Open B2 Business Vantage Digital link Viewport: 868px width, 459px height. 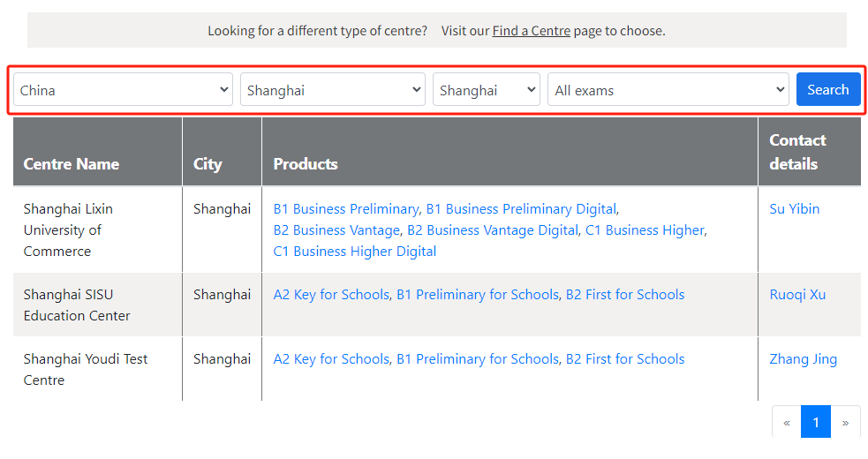coord(493,230)
